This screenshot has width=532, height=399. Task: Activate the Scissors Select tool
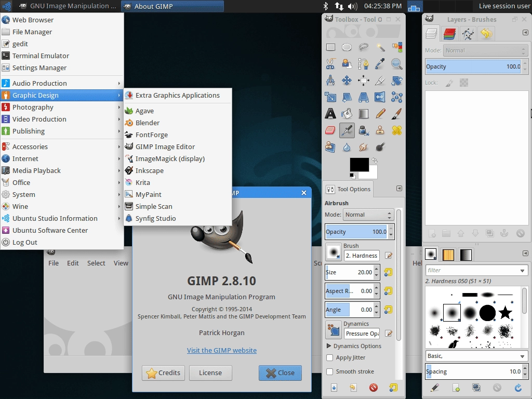pyautogui.click(x=330, y=64)
